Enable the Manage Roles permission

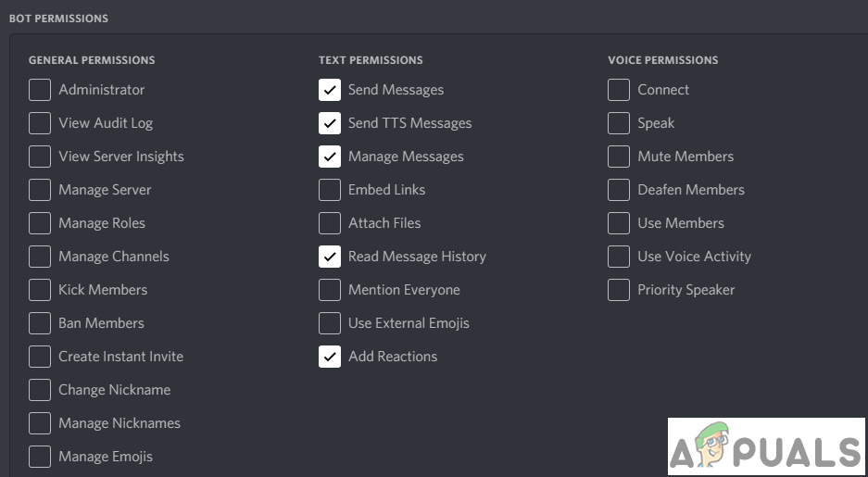coord(40,223)
